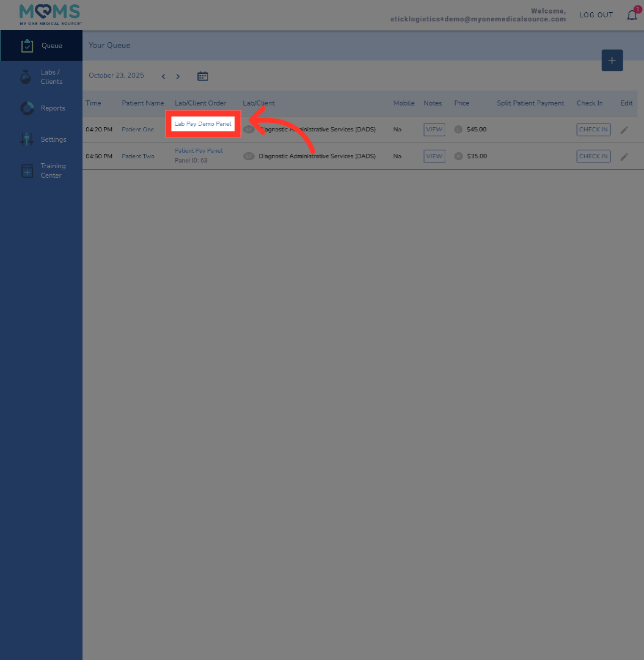Open the Lab Pay Demo Panel link
644x660 pixels.
click(202, 123)
